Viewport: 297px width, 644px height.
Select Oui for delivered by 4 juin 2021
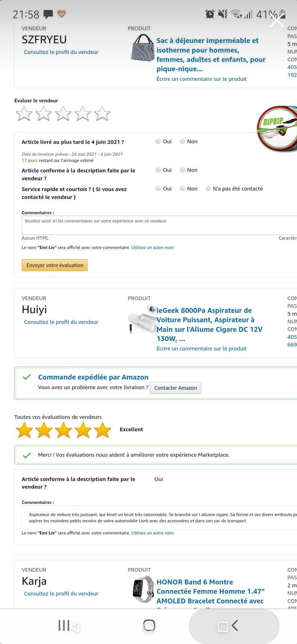click(x=158, y=141)
